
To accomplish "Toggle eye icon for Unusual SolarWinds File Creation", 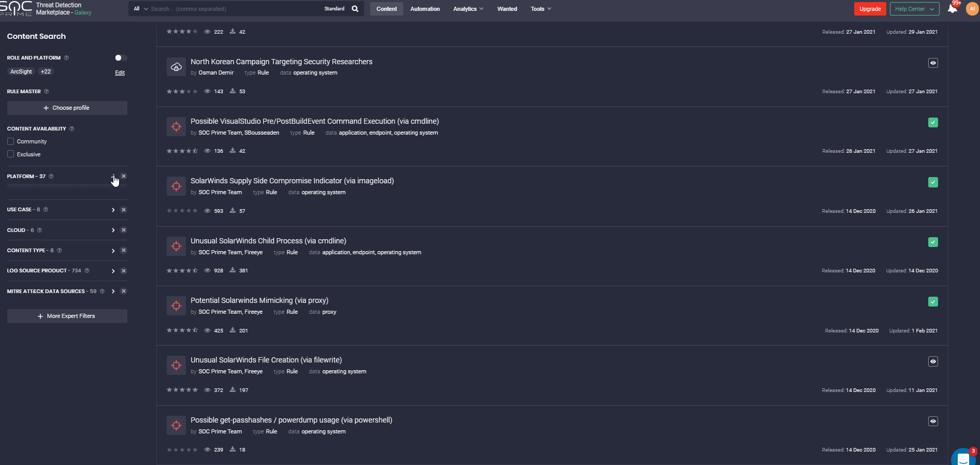I will click(933, 361).
